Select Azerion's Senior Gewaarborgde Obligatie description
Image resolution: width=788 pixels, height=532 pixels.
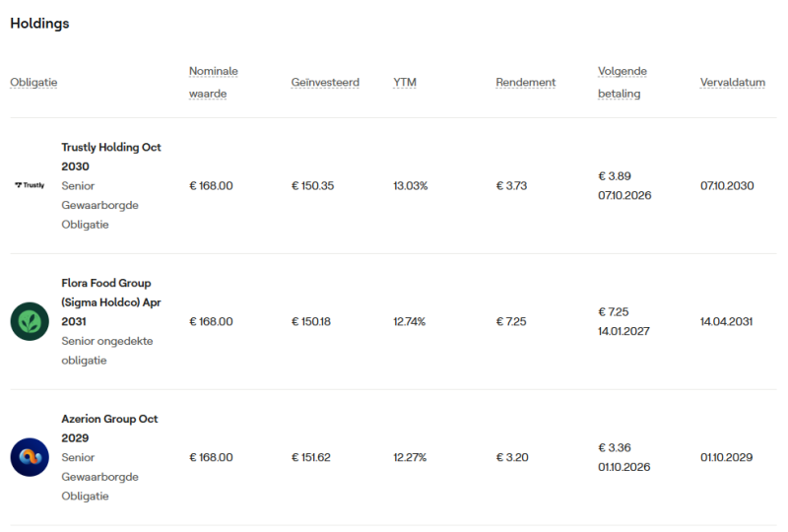click(100, 477)
